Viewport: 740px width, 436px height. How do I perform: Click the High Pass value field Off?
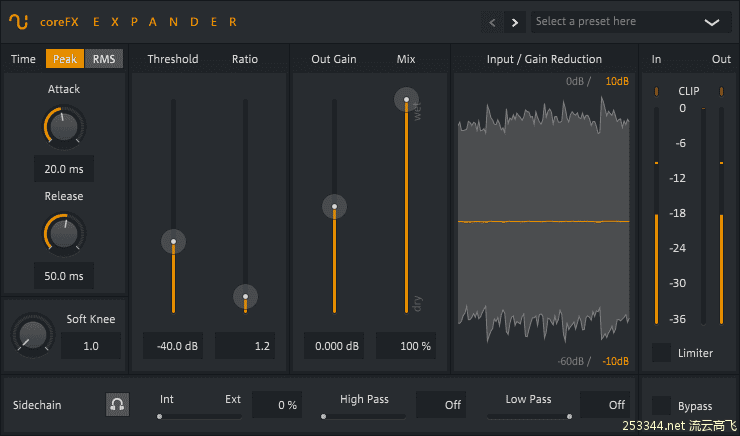[441, 405]
